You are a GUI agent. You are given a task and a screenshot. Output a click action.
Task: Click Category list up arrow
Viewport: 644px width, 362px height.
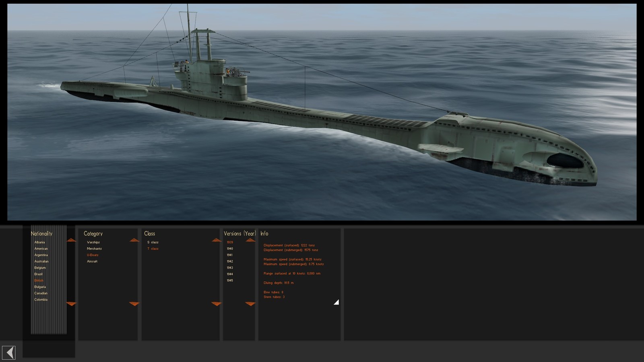coord(134,240)
